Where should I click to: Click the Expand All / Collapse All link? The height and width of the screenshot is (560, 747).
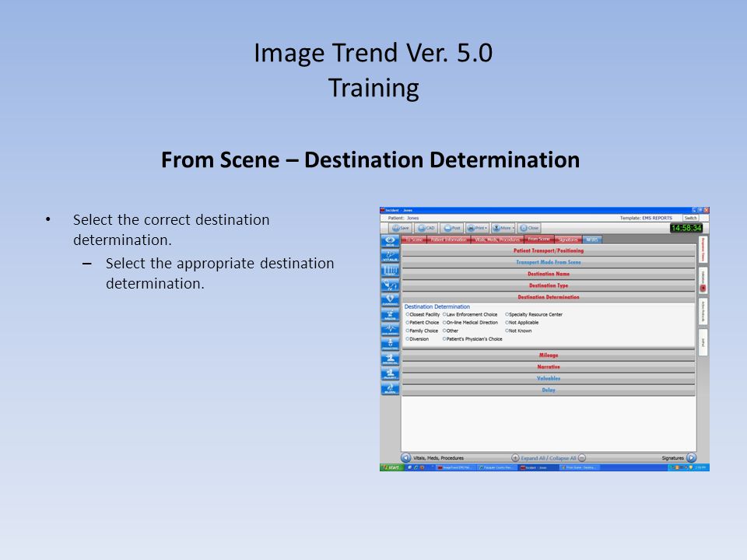549,458
